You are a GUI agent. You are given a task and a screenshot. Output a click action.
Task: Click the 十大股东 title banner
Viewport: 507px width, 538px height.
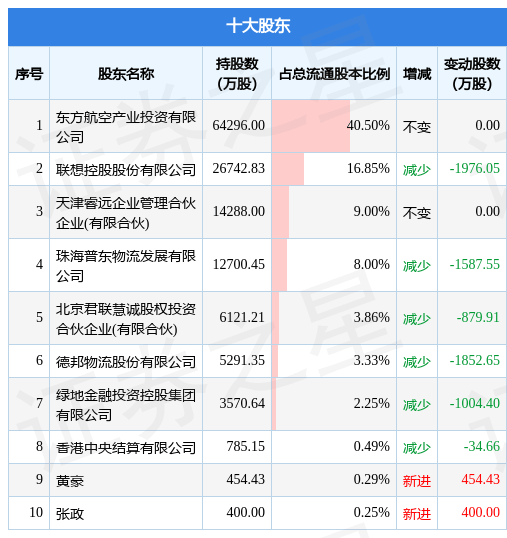(258, 26)
